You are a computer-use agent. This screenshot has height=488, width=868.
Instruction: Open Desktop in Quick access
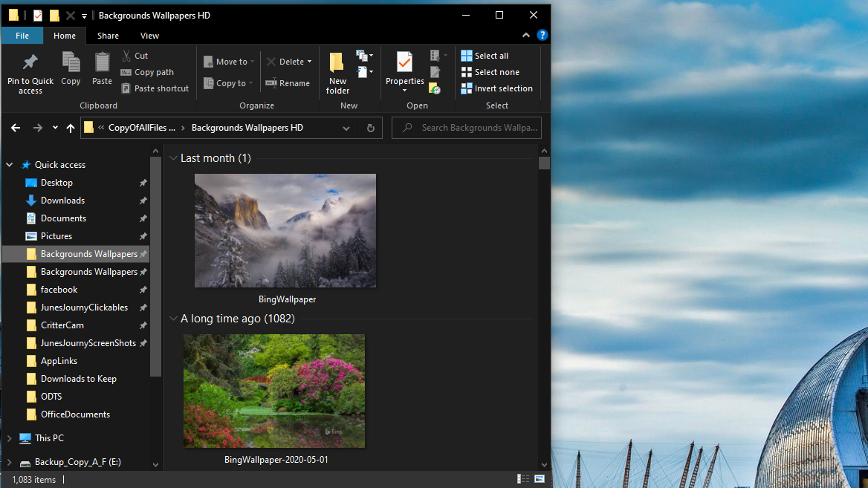(x=56, y=183)
